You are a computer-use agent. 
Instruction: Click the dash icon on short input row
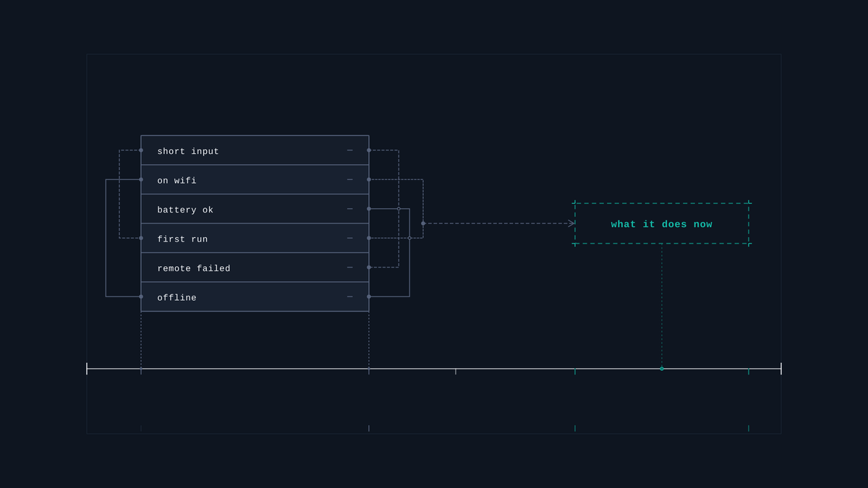[x=350, y=150]
